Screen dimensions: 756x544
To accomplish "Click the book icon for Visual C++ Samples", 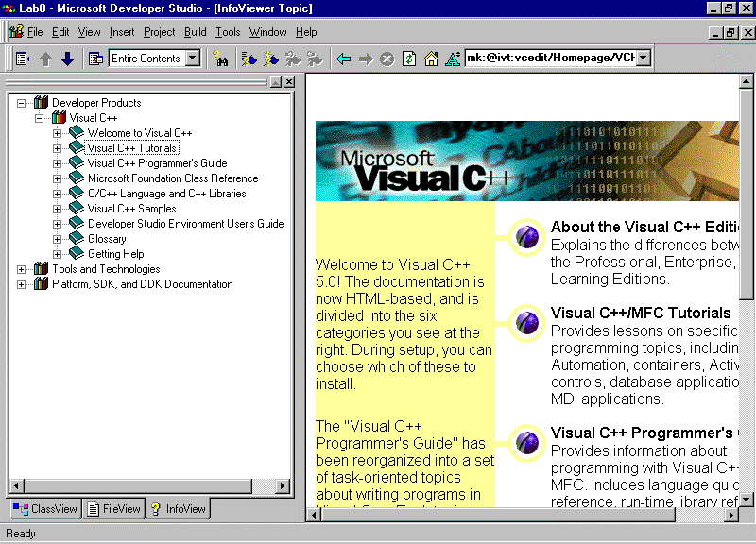I will (x=77, y=208).
